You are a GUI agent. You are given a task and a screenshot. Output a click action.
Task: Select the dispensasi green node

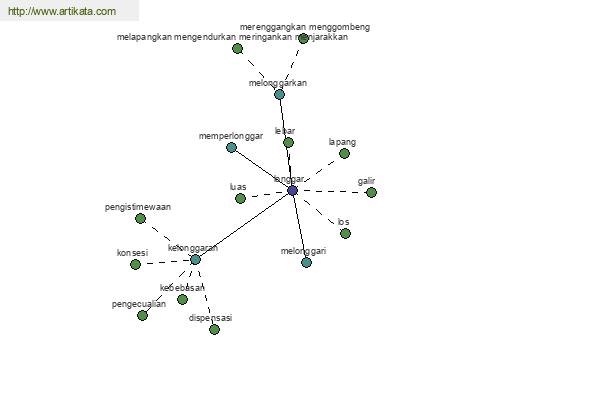point(215,330)
